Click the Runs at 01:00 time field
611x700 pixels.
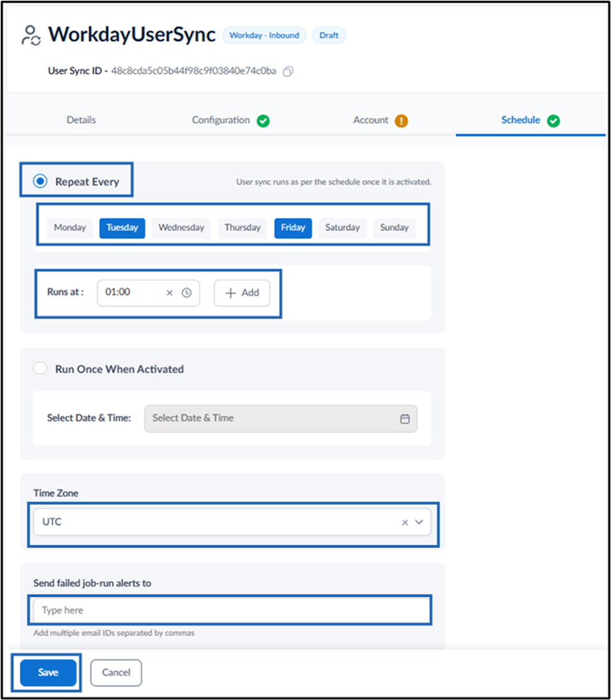tap(148, 293)
